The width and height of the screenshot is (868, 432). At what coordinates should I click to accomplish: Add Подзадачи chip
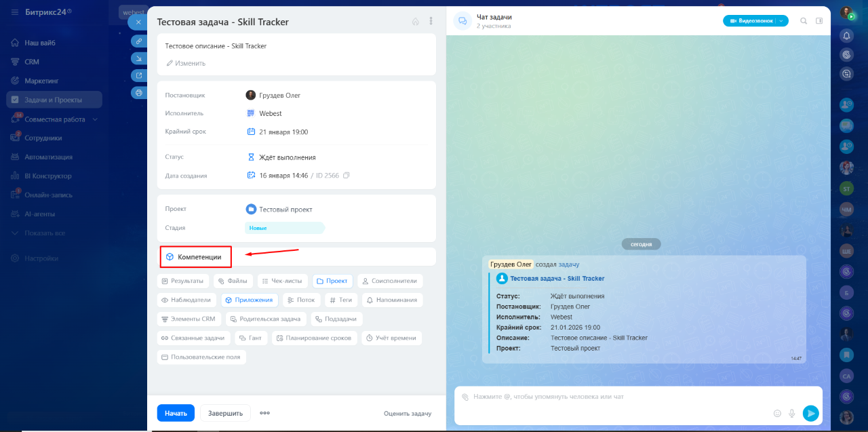coord(337,319)
